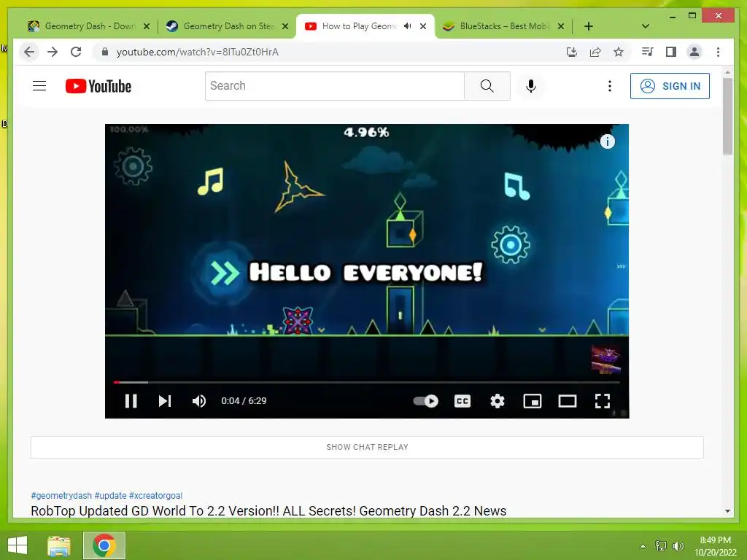
Task: Search with your voice microphone
Action: [x=531, y=86]
